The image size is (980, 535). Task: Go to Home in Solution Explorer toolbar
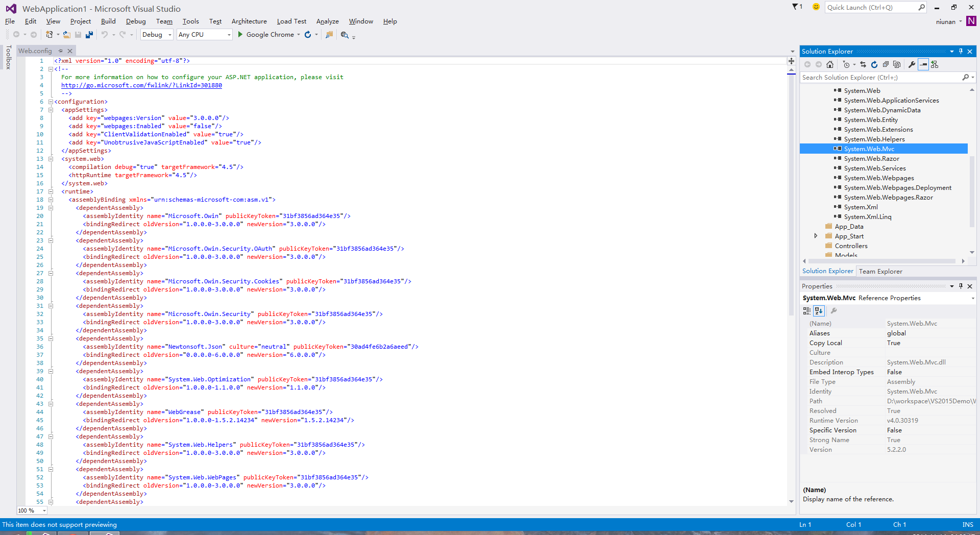click(830, 64)
